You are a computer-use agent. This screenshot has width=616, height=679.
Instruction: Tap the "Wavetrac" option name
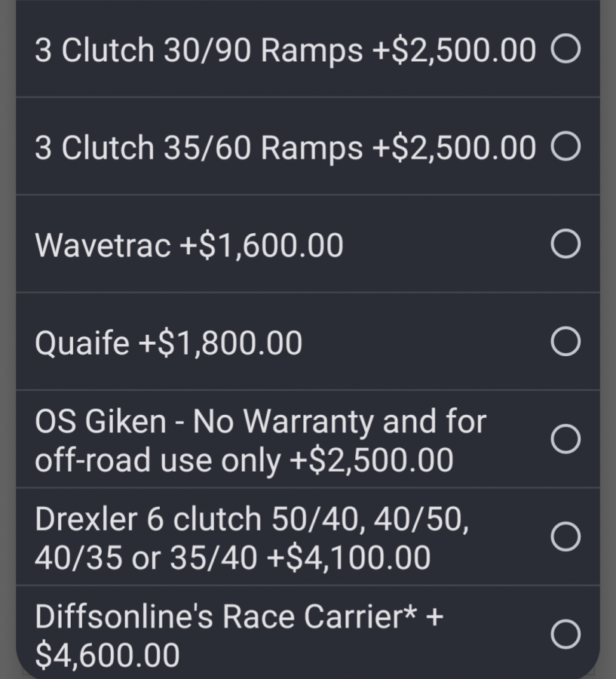(x=103, y=245)
